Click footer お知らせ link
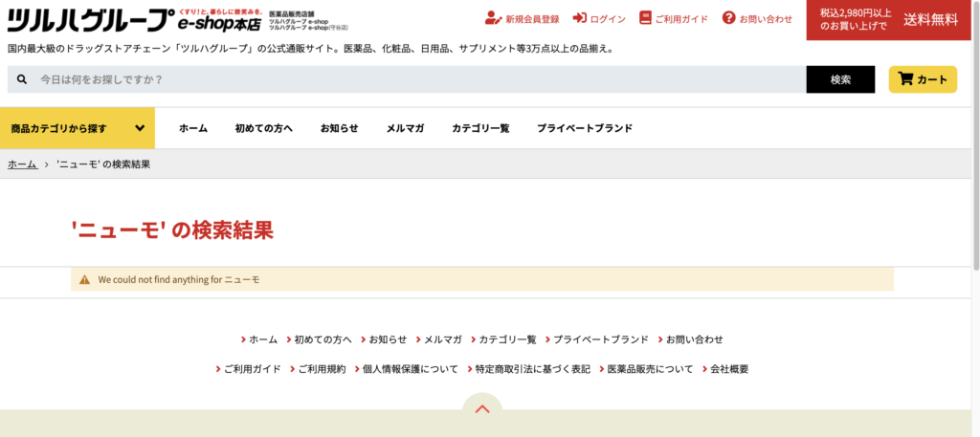The height and width of the screenshot is (437, 980). click(388, 339)
